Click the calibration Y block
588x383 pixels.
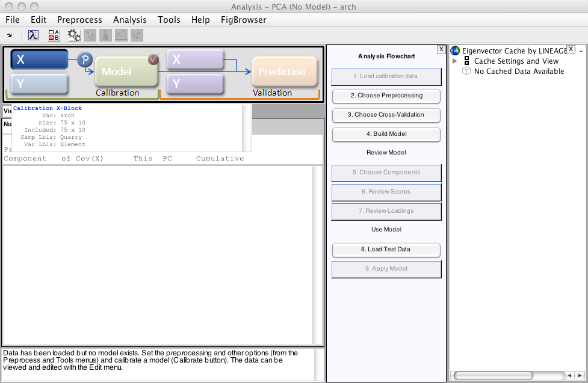pos(39,84)
